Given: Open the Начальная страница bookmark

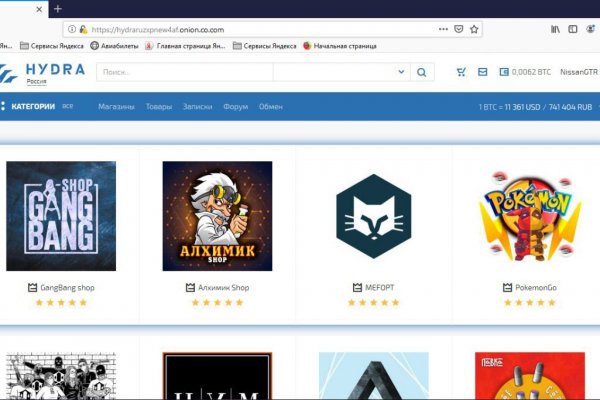Looking at the screenshot, I should pos(341,45).
